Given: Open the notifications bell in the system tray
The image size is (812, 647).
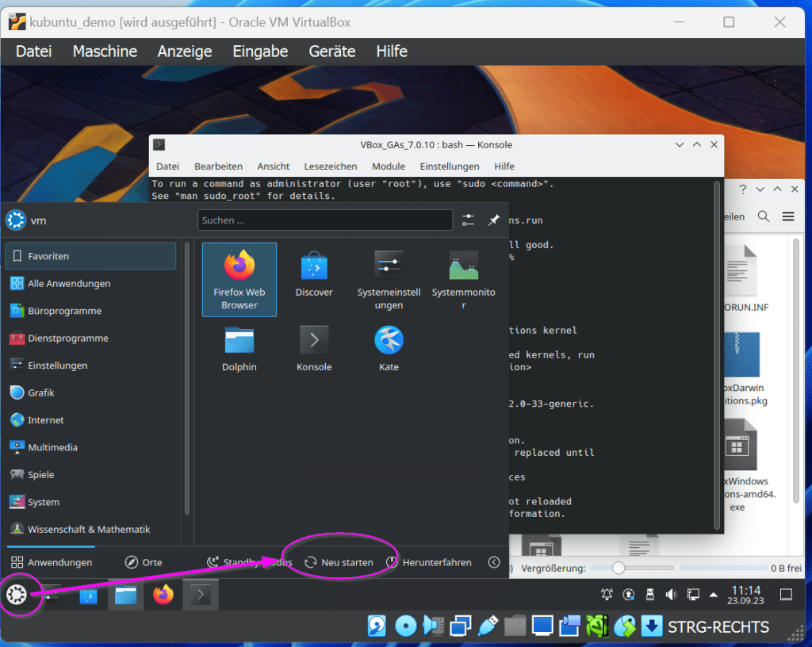Looking at the screenshot, I should coord(607,594).
